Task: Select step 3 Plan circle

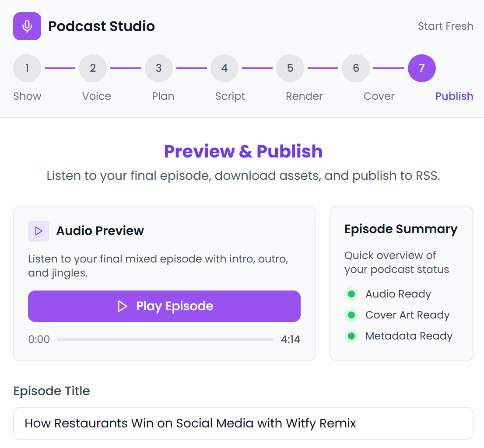Action: 158,68
